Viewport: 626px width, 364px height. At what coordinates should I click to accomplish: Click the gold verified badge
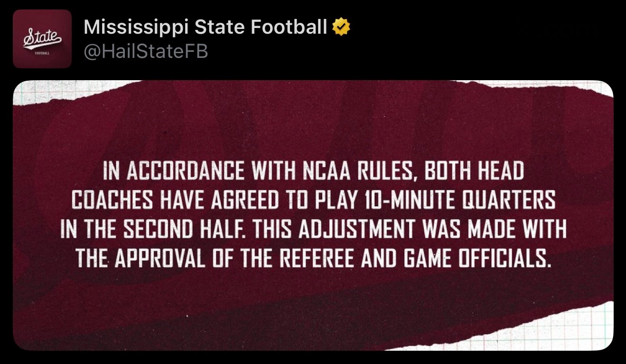341,28
